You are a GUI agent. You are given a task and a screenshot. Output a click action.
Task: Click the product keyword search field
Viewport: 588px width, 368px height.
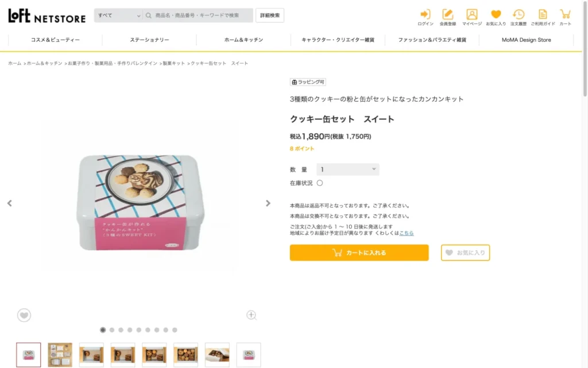coord(201,16)
